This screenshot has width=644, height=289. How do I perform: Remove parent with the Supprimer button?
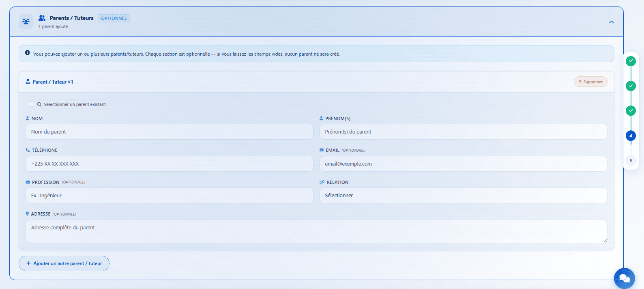590,82
